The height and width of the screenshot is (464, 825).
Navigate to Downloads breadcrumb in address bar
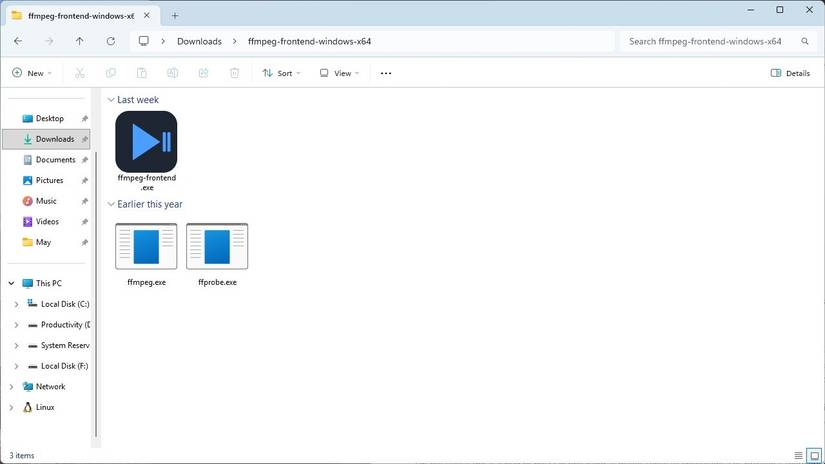click(199, 41)
